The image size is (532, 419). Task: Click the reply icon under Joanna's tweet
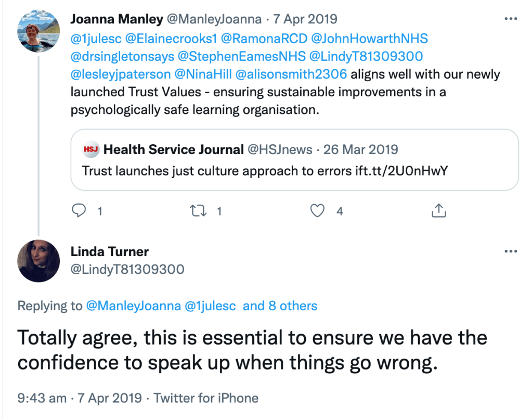pos(79,210)
